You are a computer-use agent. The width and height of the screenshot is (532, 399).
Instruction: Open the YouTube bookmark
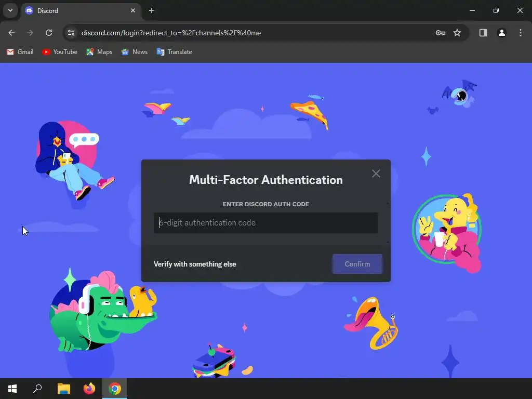[60, 52]
